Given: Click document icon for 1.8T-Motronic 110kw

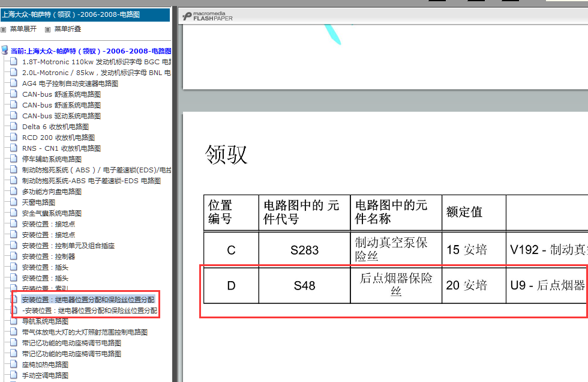Looking at the screenshot, I should pos(14,61).
